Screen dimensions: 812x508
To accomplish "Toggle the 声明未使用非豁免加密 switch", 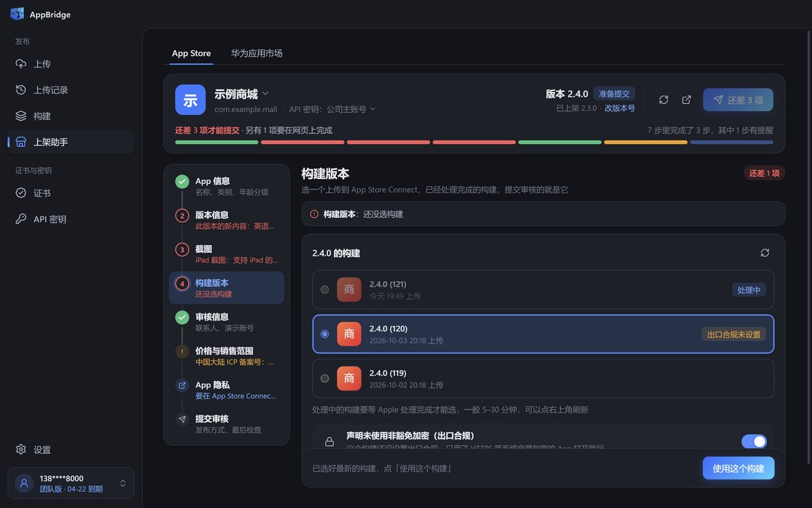I will click(754, 441).
